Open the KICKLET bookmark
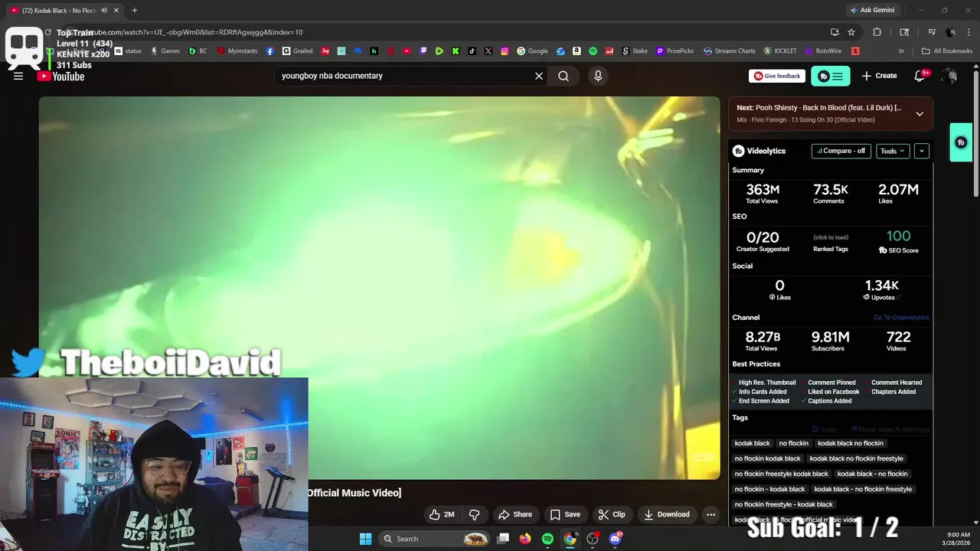The width and height of the screenshot is (980, 551). 780,51
